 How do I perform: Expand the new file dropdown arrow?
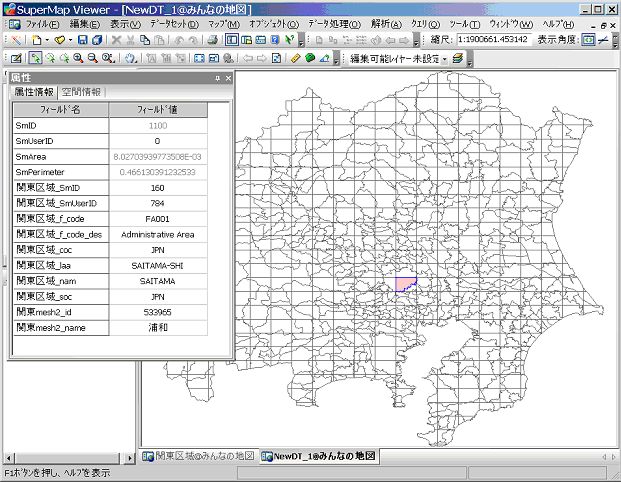(46, 40)
